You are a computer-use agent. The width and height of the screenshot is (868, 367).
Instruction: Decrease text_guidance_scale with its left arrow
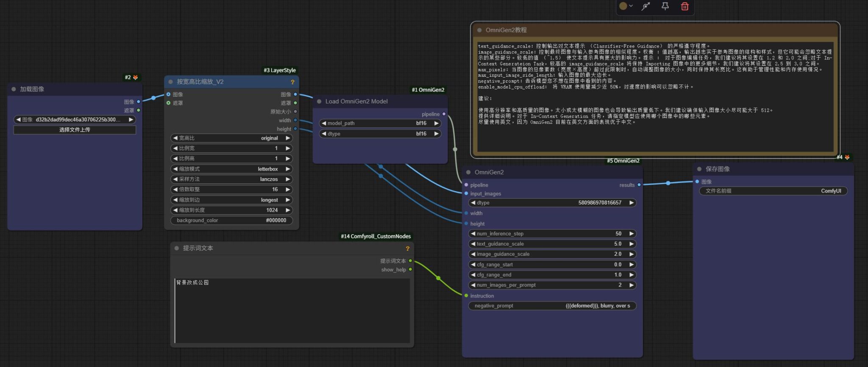pyautogui.click(x=473, y=244)
